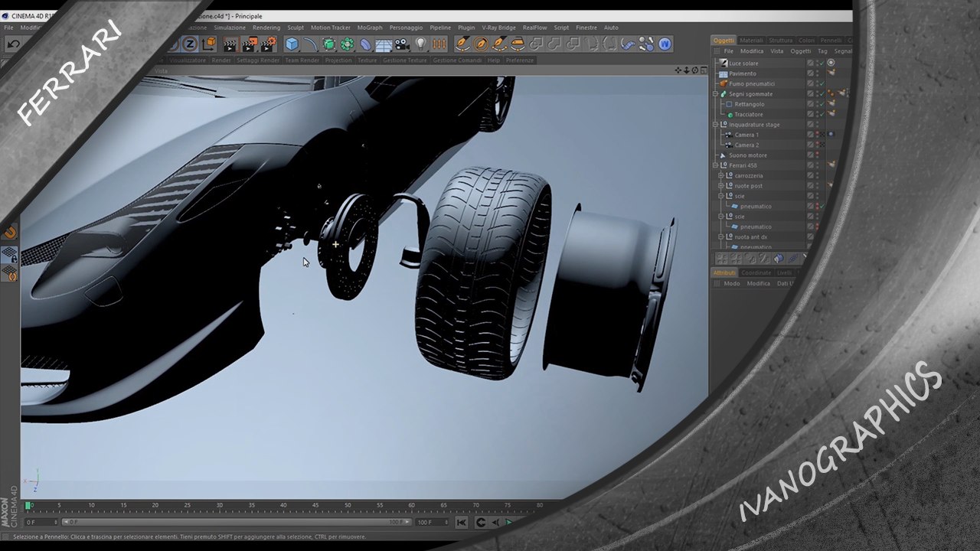Image resolution: width=980 pixels, height=551 pixels.
Task: Open render settings clapperboard gear icon
Action: 269,44
